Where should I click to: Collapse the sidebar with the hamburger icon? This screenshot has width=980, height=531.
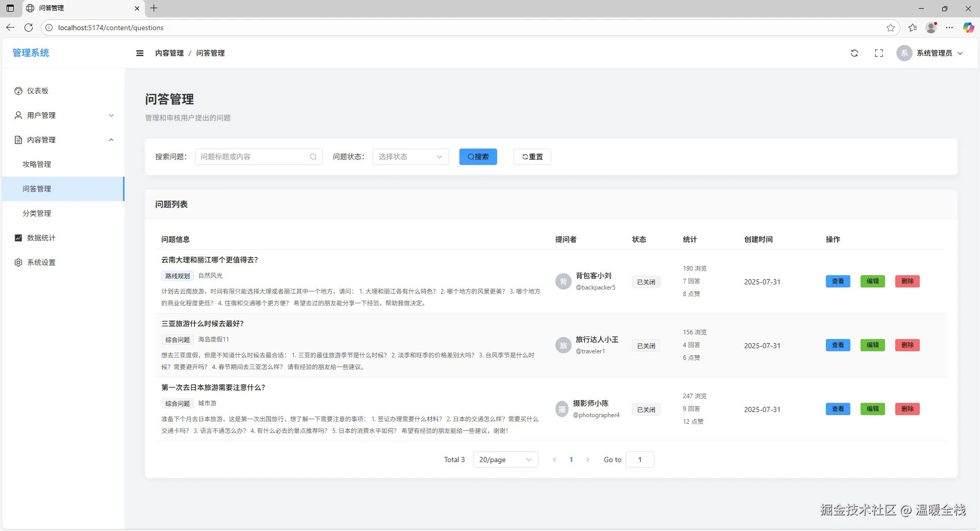(x=140, y=53)
